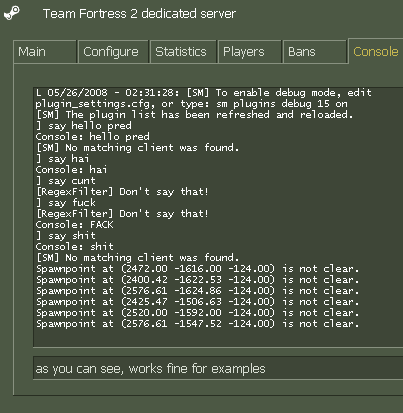The image size is (403, 413).
Task: Click the line 'Console: hello pred'
Action: [93, 137]
